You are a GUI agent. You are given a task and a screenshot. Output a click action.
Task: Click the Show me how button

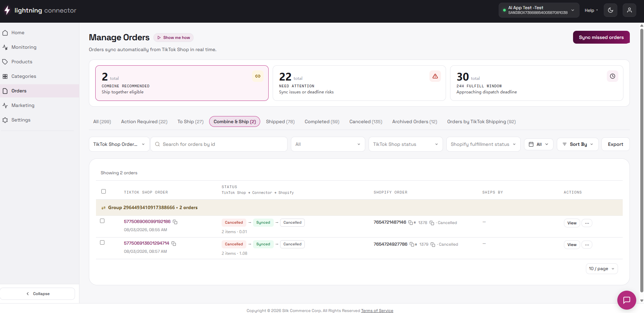[x=173, y=38]
